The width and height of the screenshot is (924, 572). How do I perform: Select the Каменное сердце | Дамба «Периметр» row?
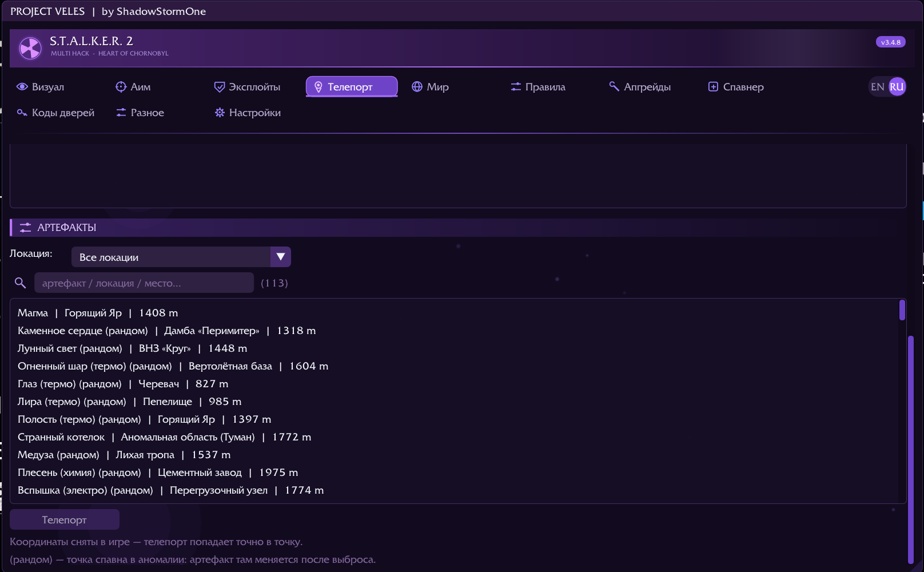455,331
